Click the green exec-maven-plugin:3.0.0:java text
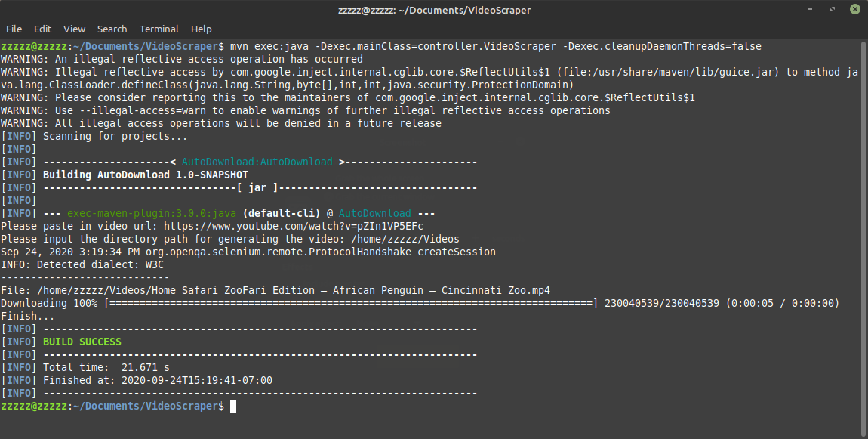The width and height of the screenshot is (868, 439). click(x=152, y=213)
